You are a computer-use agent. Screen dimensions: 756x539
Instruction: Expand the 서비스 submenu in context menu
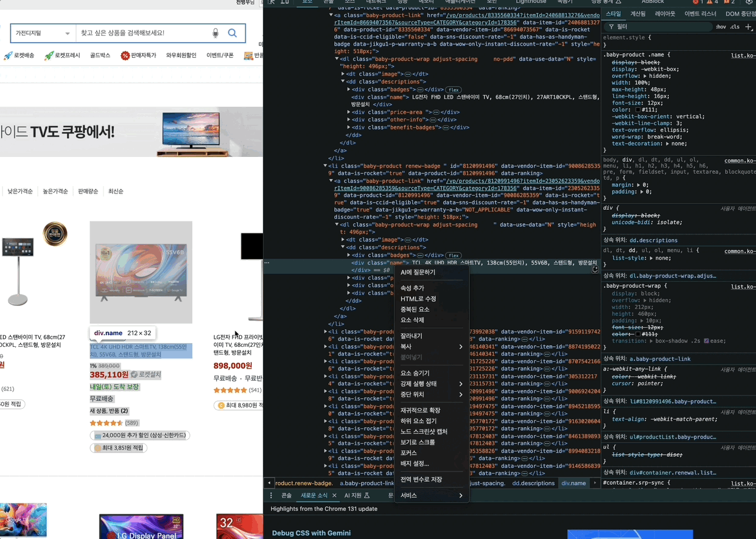pos(432,495)
